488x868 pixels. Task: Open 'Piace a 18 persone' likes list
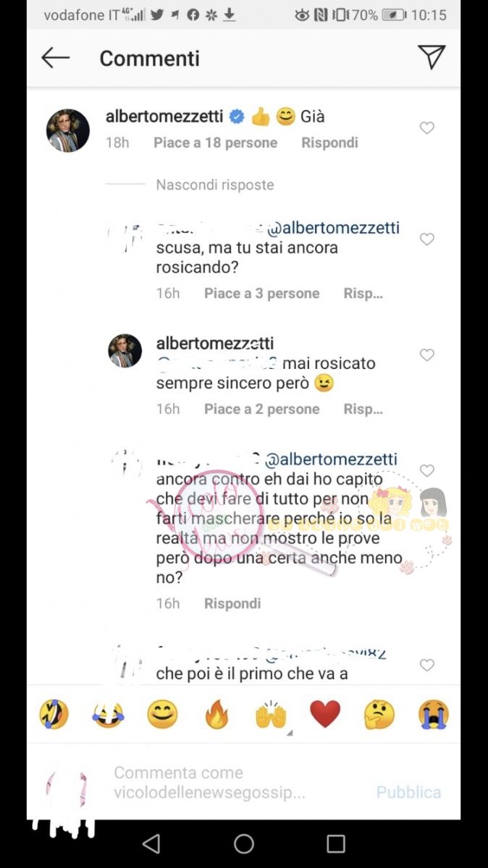[x=215, y=143]
